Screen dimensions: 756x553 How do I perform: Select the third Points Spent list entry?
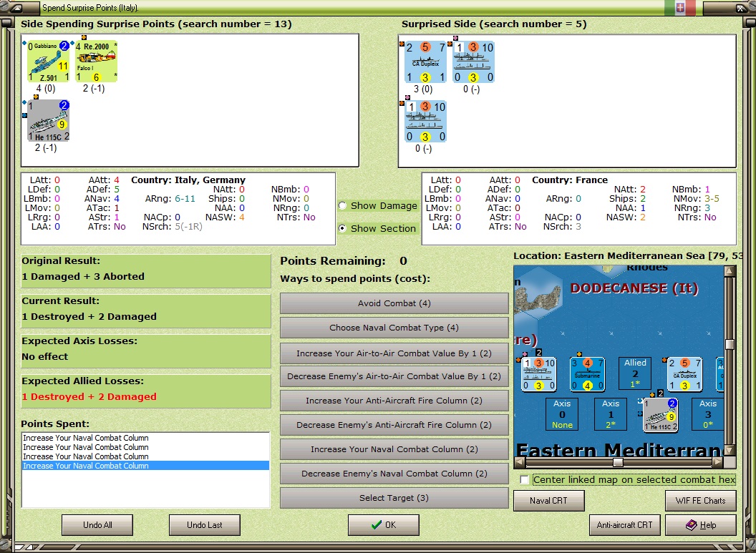[145, 456]
